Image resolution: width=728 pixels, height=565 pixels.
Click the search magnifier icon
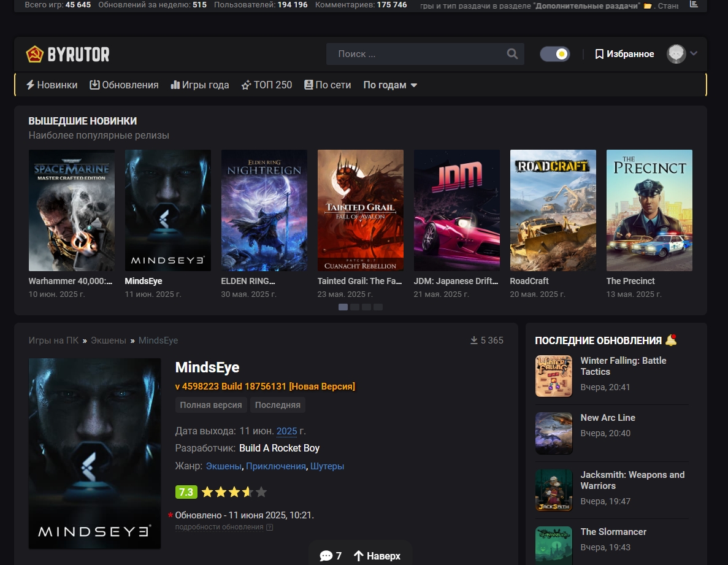[x=512, y=54]
